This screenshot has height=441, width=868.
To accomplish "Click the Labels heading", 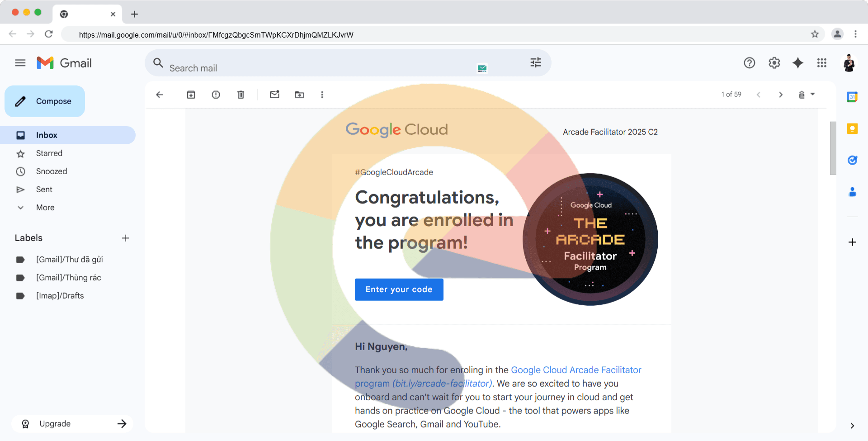I will coord(28,238).
